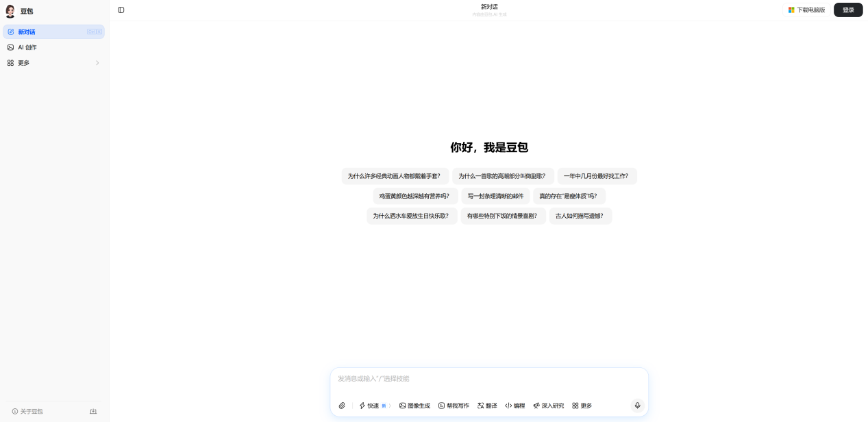Screen dimensions: 868x422
Task: Select the 翻译 skill
Action: [487, 406]
